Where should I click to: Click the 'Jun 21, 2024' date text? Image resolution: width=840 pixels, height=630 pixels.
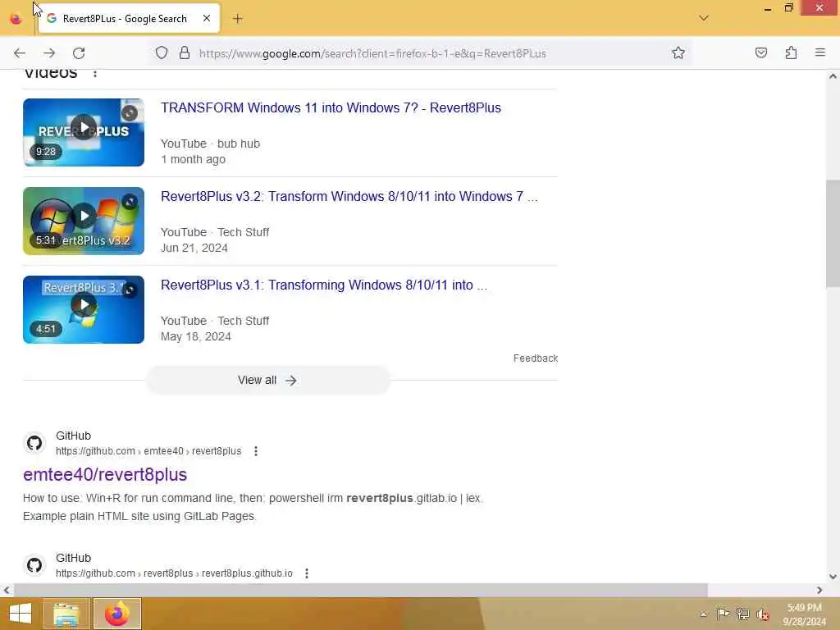[194, 248]
